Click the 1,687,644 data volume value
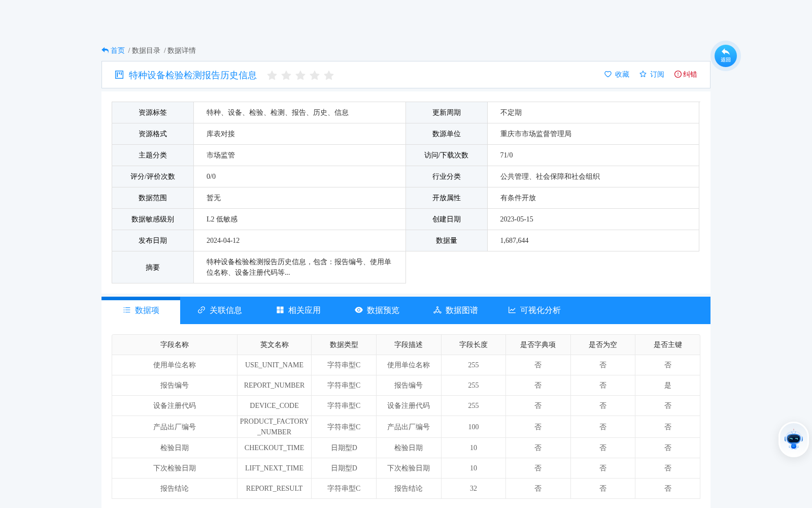The height and width of the screenshot is (508, 812). point(515,241)
